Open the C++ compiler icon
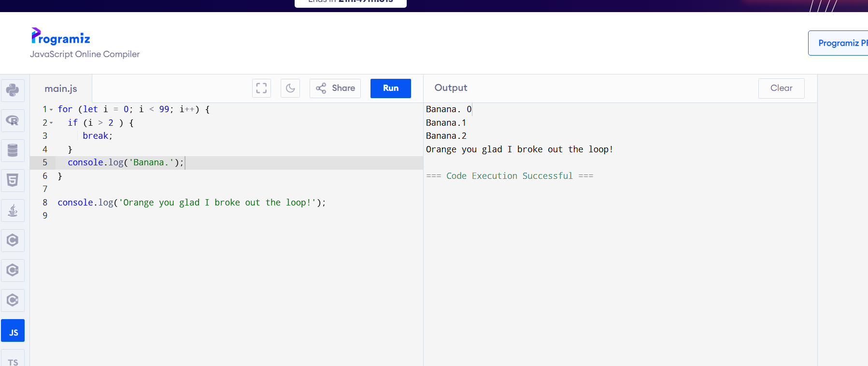The image size is (868, 366). tap(13, 270)
